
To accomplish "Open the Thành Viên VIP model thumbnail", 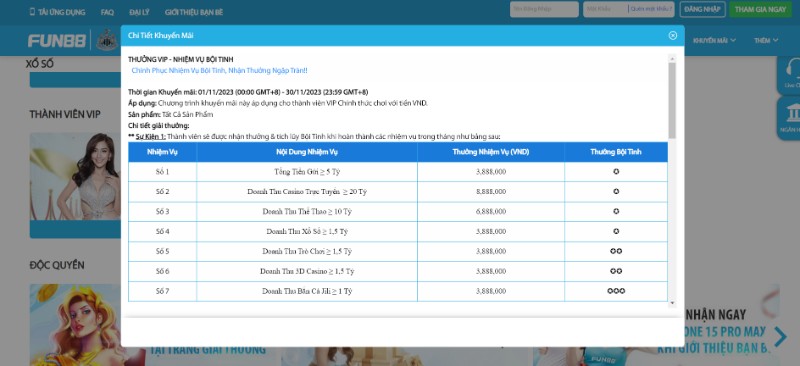I will click(75, 177).
